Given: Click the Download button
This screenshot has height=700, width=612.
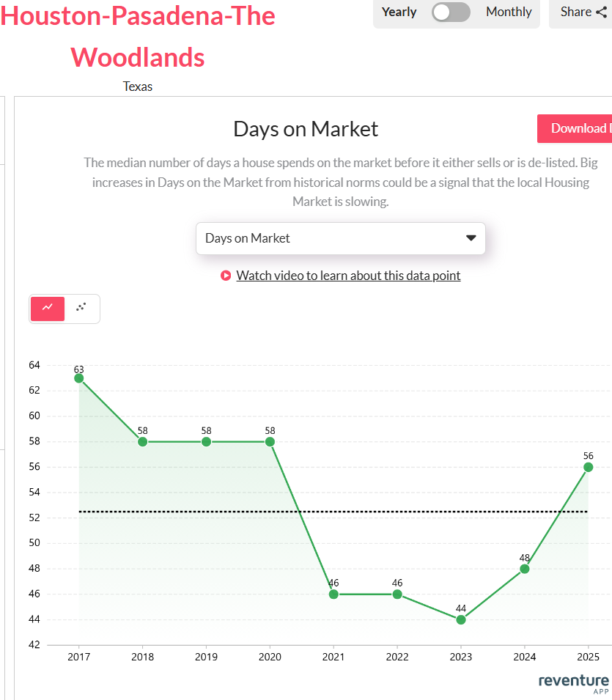Looking at the screenshot, I should pyautogui.click(x=579, y=128).
